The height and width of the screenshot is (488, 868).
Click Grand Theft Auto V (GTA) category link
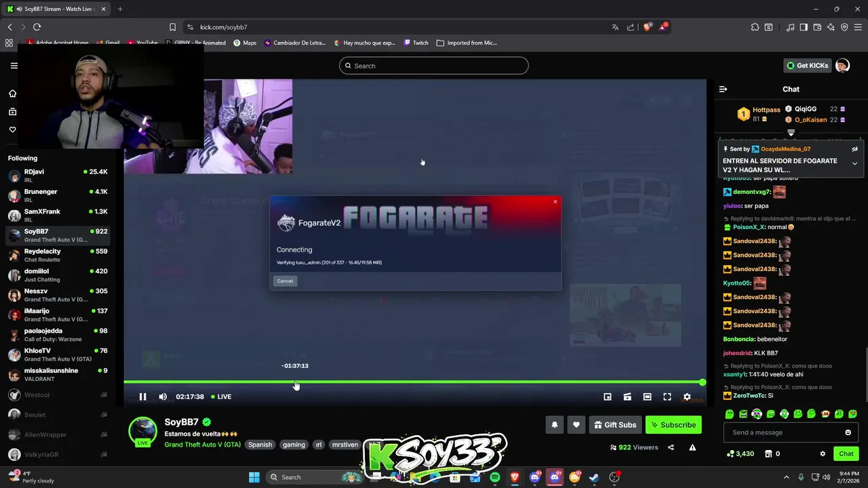click(x=202, y=445)
